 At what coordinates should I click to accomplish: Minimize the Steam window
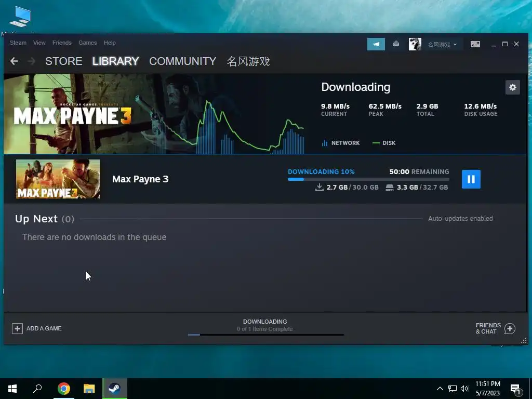(494, 45)
